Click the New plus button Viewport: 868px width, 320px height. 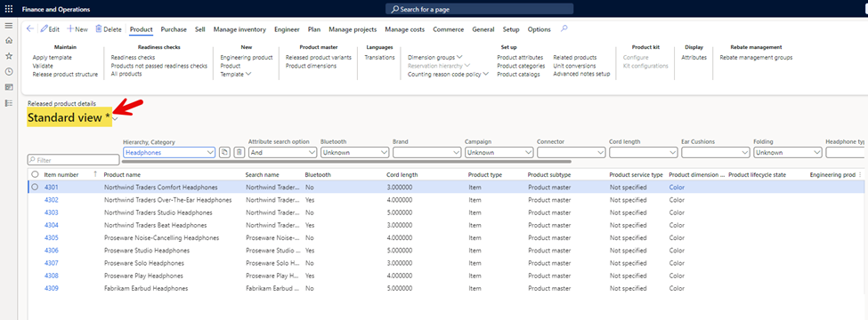coord(77,29)
